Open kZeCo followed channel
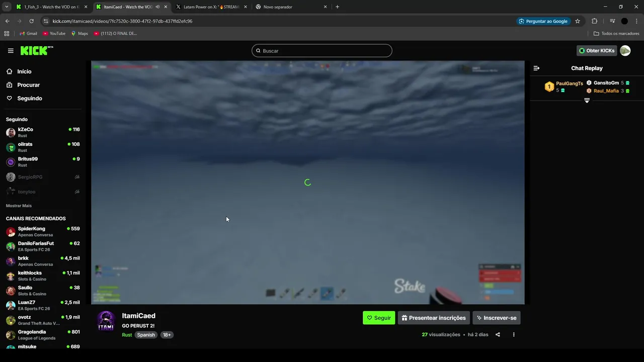 [x=43, y=132]
